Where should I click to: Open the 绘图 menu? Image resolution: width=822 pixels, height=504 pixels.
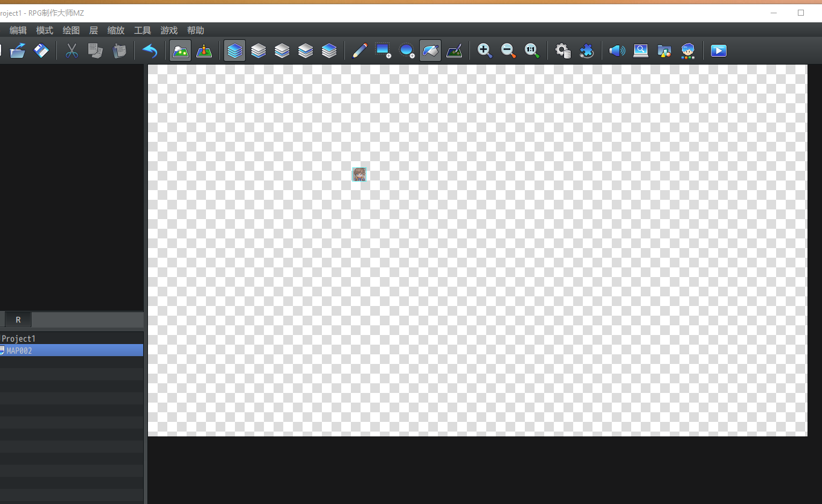pyautogui.click(x=71, y=30)
